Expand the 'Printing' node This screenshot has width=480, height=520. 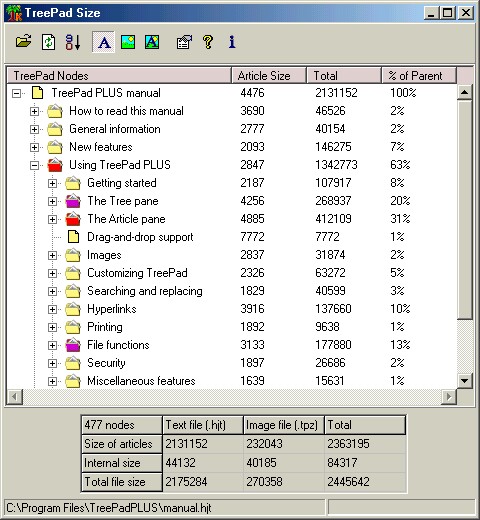[52, 327]
